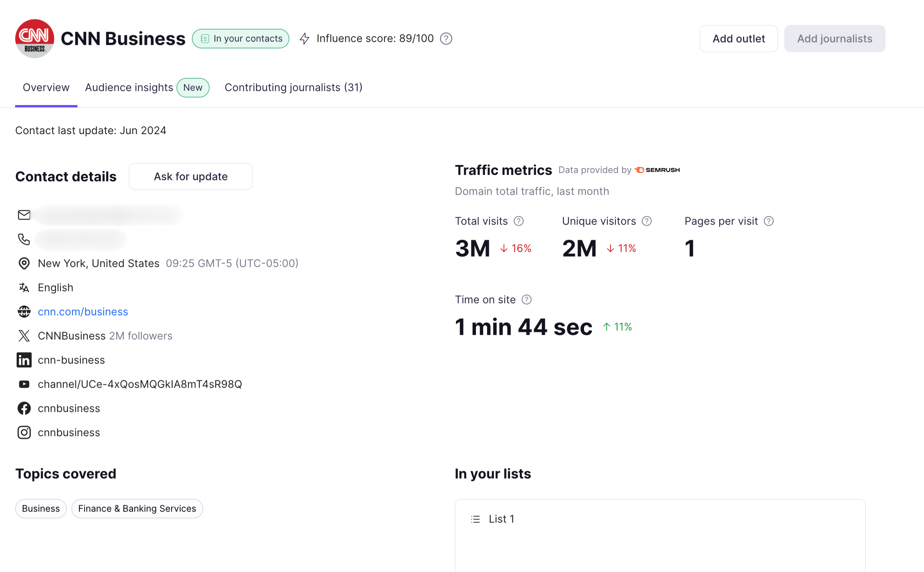Image resolution: width=924 pixels, height=572 pixels.
Task: Open List 1 in your lists
Action: 501,519
